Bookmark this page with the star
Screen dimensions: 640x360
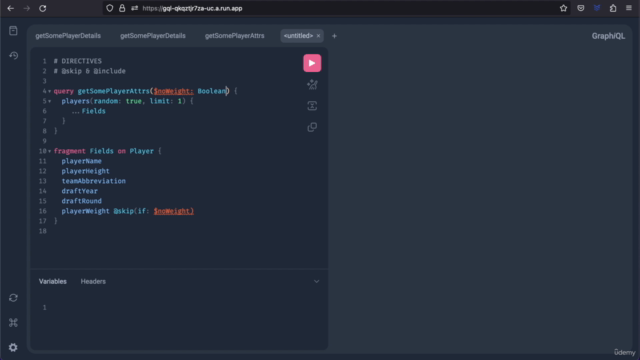point(563,8)
